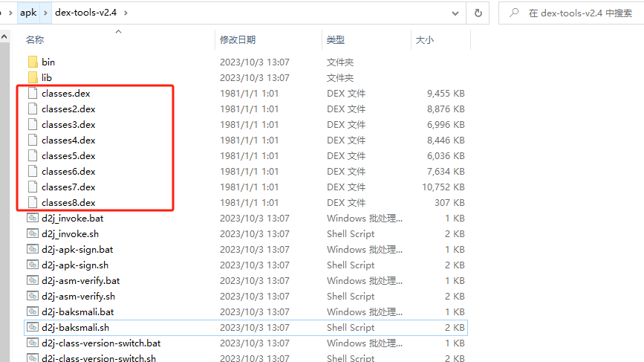Sort by the 名称 column header
Screen dimensions: 644x362
35,40
